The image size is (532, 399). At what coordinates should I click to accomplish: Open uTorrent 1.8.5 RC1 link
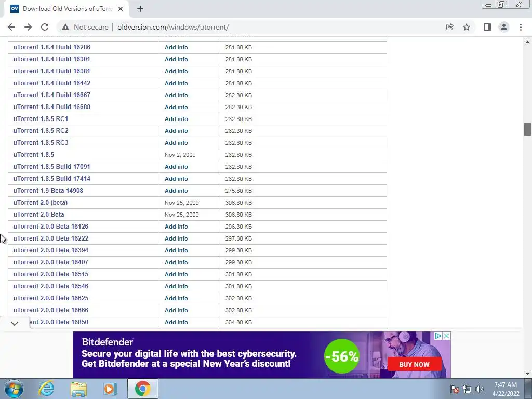pyautogui.click(x=41, y=119)
